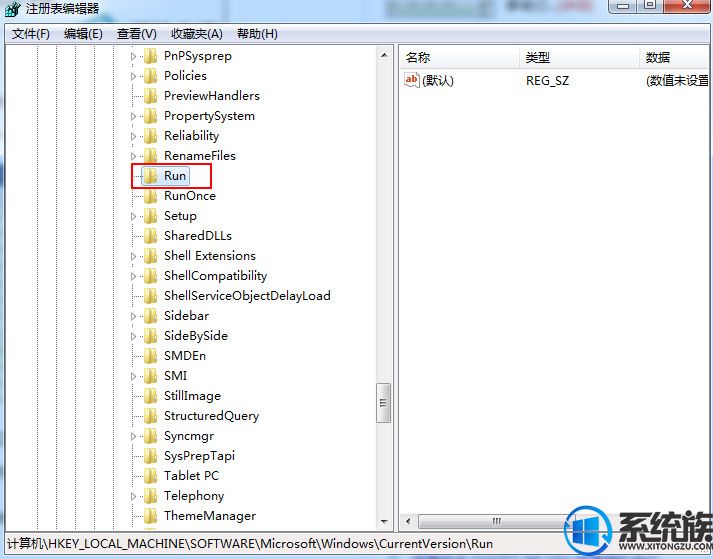This screenshot has height=559, width=713.
Task: Click the ab icon of the default value
Action: tap(412, 81)
